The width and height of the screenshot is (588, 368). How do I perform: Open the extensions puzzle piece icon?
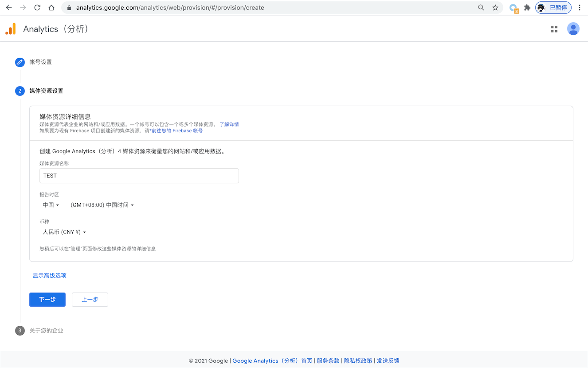click(x=527, y=8)
